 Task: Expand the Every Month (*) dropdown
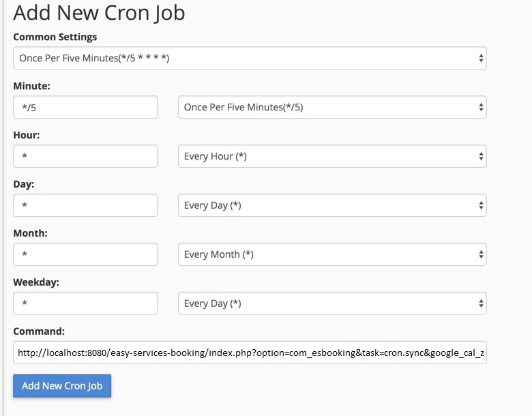coord(332,254)
